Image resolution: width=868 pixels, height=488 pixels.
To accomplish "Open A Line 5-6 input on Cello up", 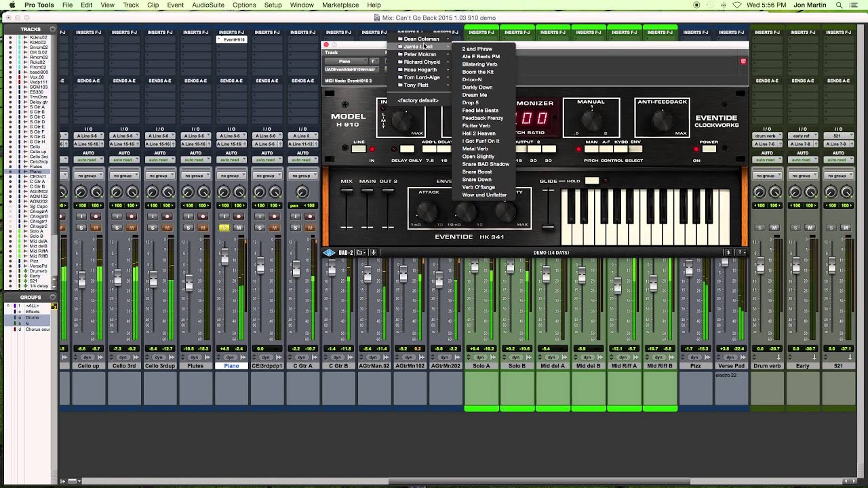I will [x=88, y=136].
